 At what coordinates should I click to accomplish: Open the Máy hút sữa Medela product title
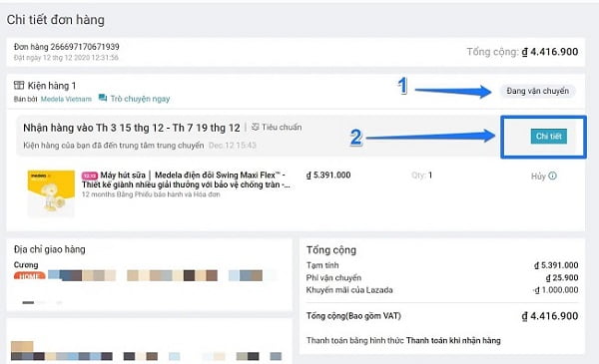(186, 180)
